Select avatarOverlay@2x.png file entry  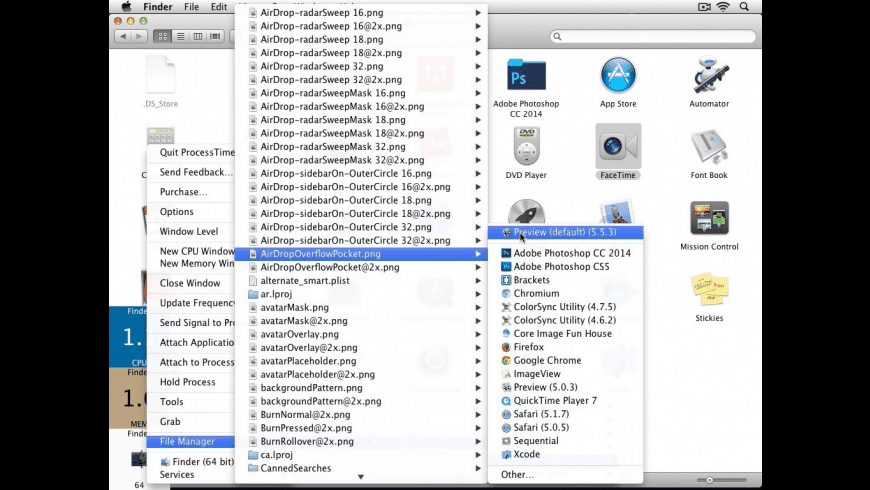[x=361, y=347]
